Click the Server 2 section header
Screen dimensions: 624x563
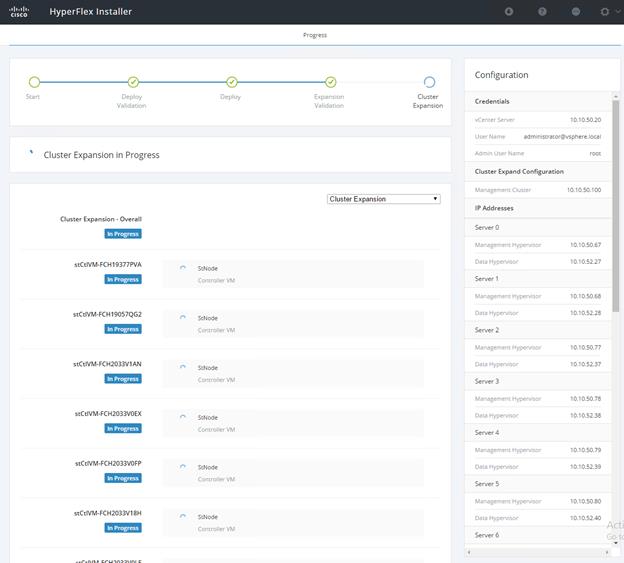(538, 330)
